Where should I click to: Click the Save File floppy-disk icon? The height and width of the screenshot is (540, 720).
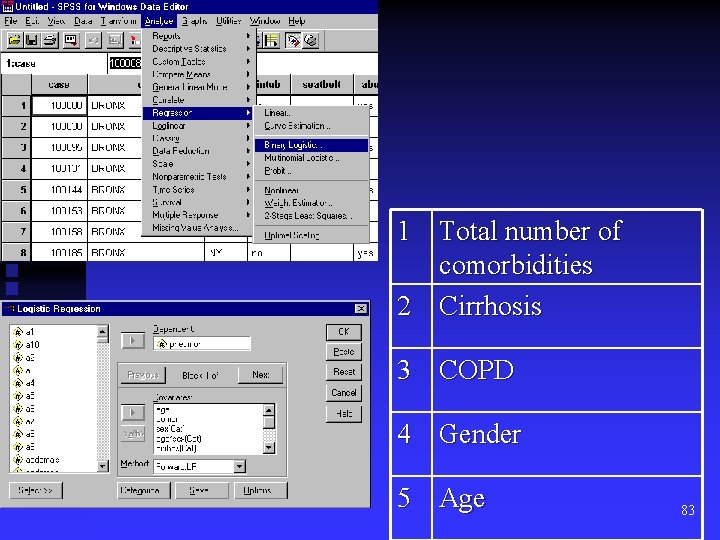pos(32,40)
